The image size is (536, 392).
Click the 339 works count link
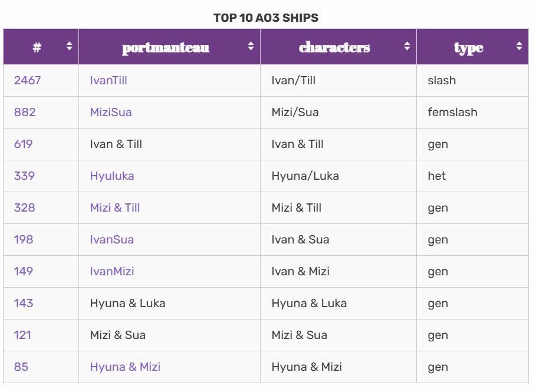pos(24,176)
